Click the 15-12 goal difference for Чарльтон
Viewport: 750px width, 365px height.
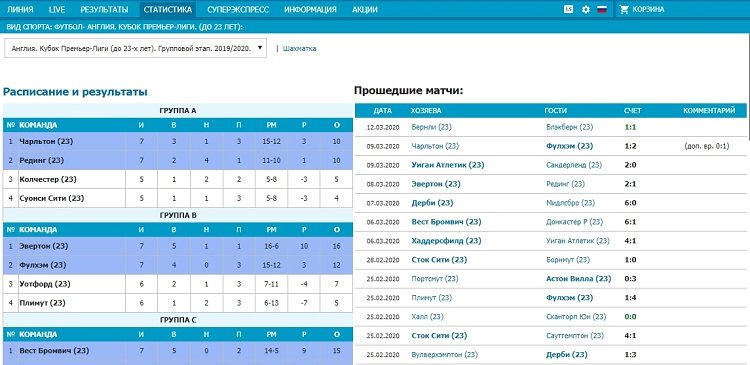[x=271, y=142]
